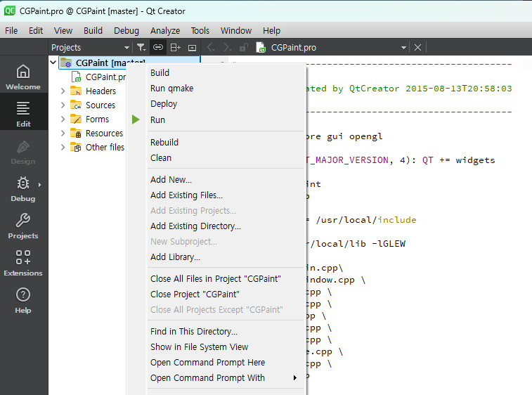Image resolution: width=532 pixels, height=395 pixels.
Task: Collapse the CGPaint project tree
Action: 53,63
